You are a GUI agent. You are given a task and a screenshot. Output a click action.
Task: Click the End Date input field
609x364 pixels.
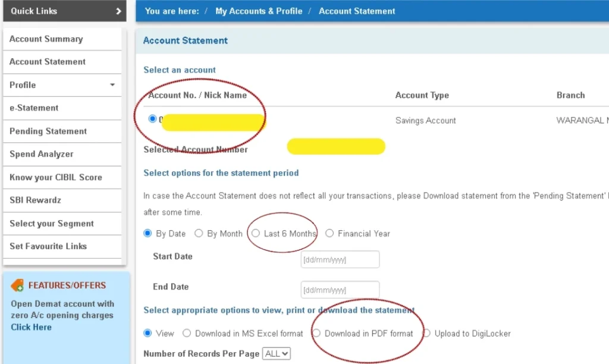pyautogui.click(x=340, y=290)
